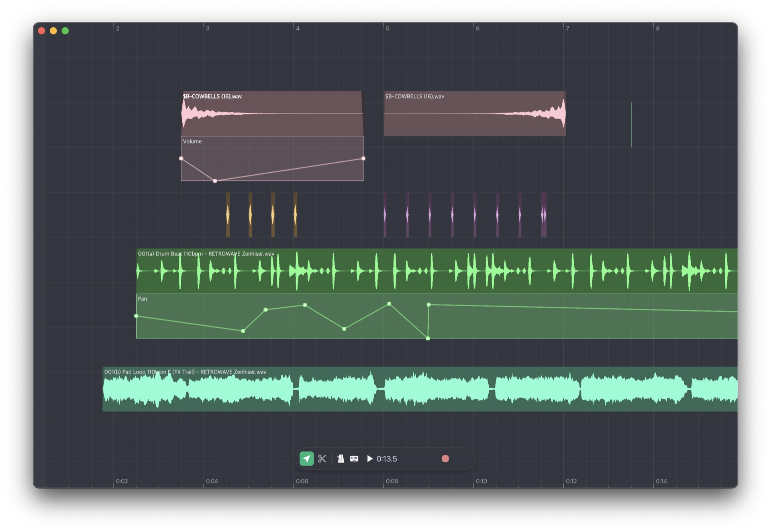Click the Pan automation lane label
The width and height of the screenshot is (771, 532).
143,299
